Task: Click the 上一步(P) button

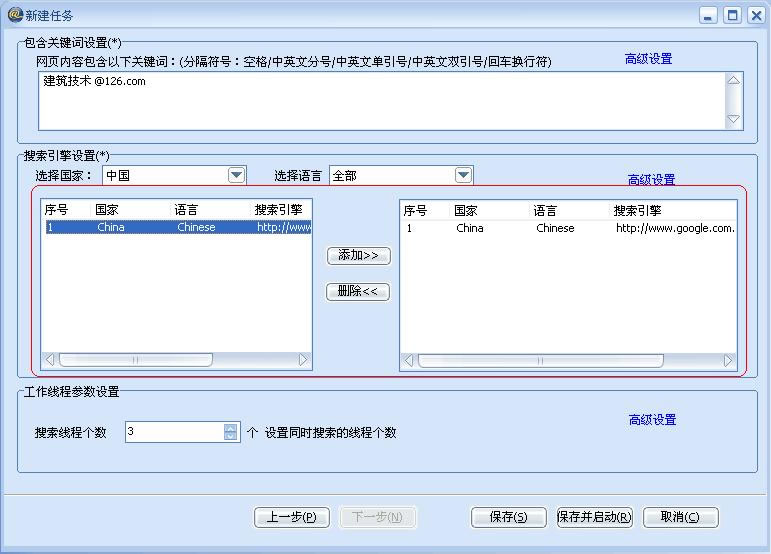Action: (x=292, y=517)
